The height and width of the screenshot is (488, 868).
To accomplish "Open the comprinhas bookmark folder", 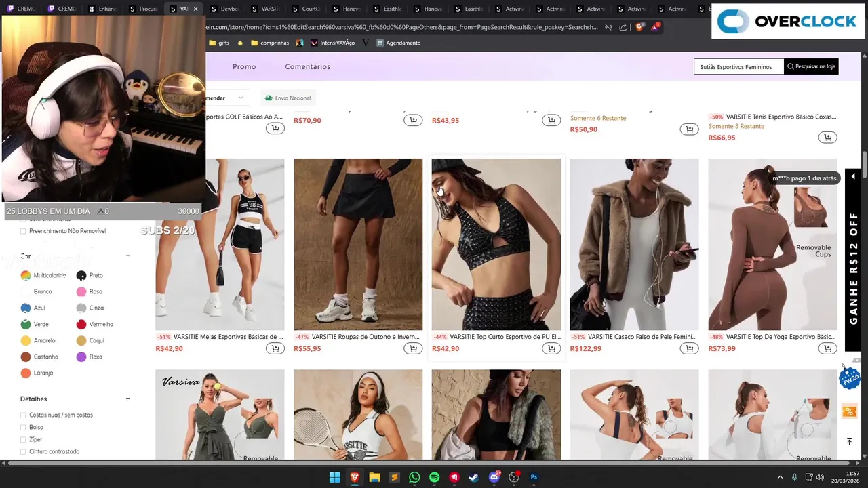I will pos(270,43).
